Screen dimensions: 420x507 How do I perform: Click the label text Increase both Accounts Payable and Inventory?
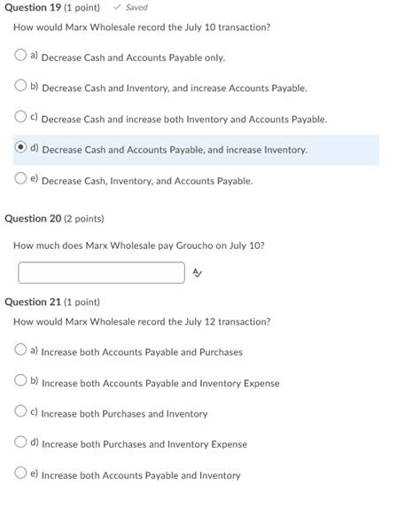[x=141, y=475]
